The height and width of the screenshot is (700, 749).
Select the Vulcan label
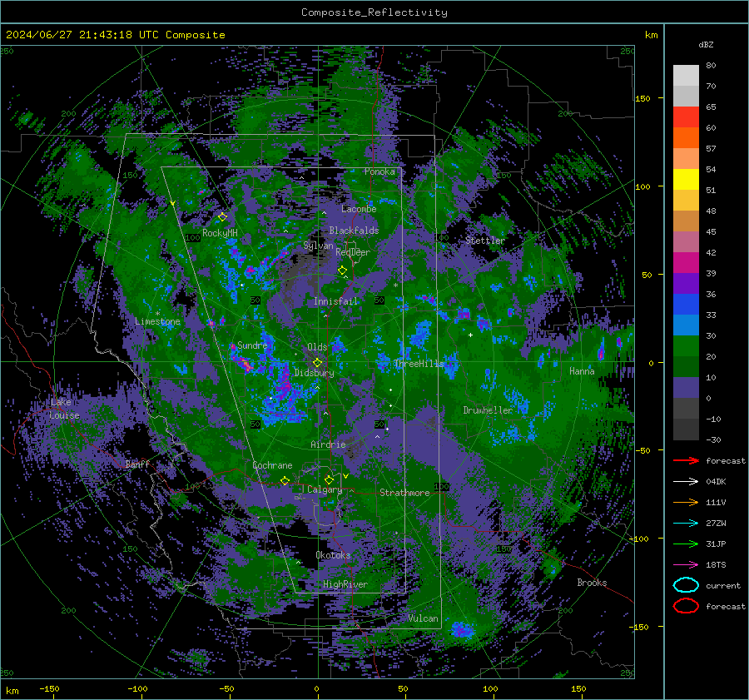click(x=423, y=618)
